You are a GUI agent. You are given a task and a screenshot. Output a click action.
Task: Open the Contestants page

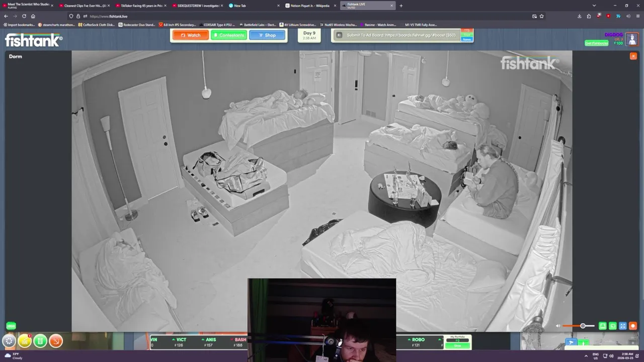229,35
